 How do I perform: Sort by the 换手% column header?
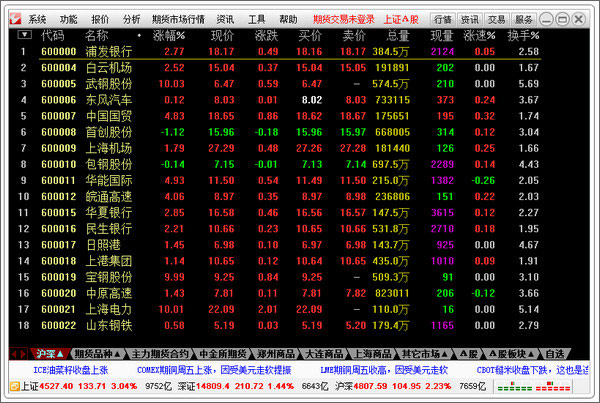(523, 36)
